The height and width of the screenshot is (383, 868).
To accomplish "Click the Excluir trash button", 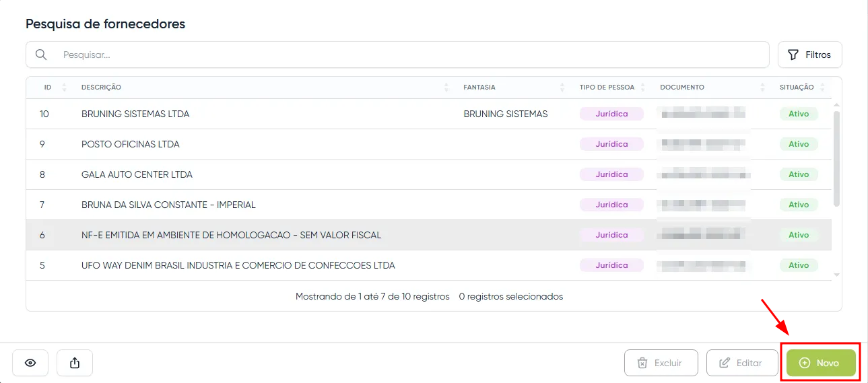I will tap(660, 363).
